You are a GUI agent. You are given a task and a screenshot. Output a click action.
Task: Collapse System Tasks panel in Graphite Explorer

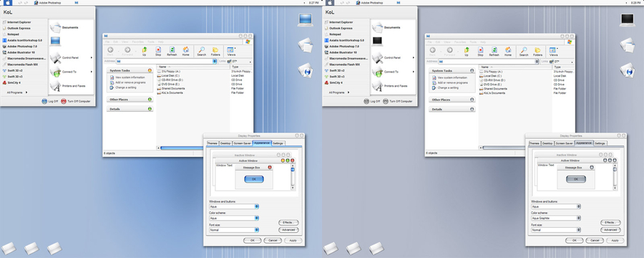coord(472,71)
